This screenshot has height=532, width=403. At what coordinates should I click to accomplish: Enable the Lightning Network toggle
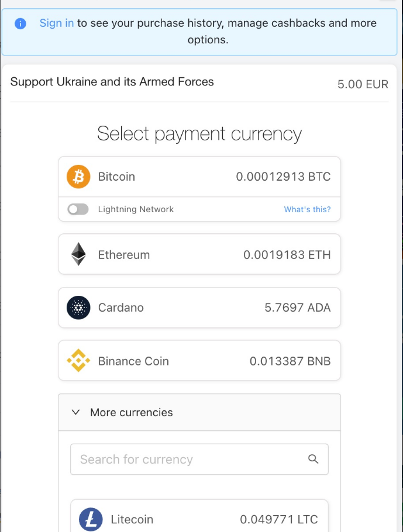[x=78, y=209]
